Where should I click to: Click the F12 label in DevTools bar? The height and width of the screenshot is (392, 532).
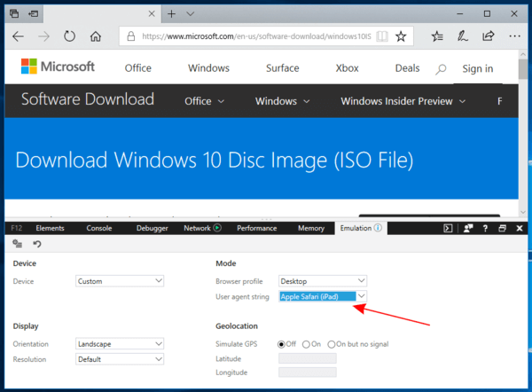pyautogui.click(x=17, y=228)
